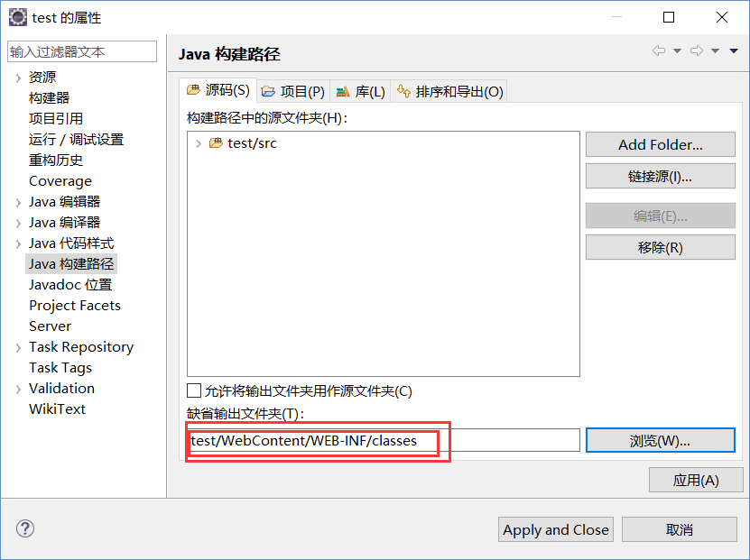Expand the 资源 tree node
750x560 pixels.
[x=18, y=77]
